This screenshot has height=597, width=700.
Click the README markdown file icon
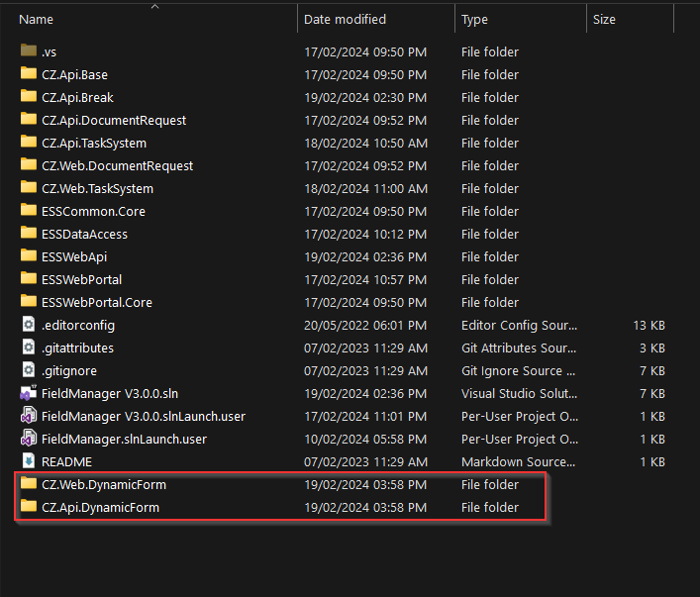pyautogui.click(x=29, y=461)
